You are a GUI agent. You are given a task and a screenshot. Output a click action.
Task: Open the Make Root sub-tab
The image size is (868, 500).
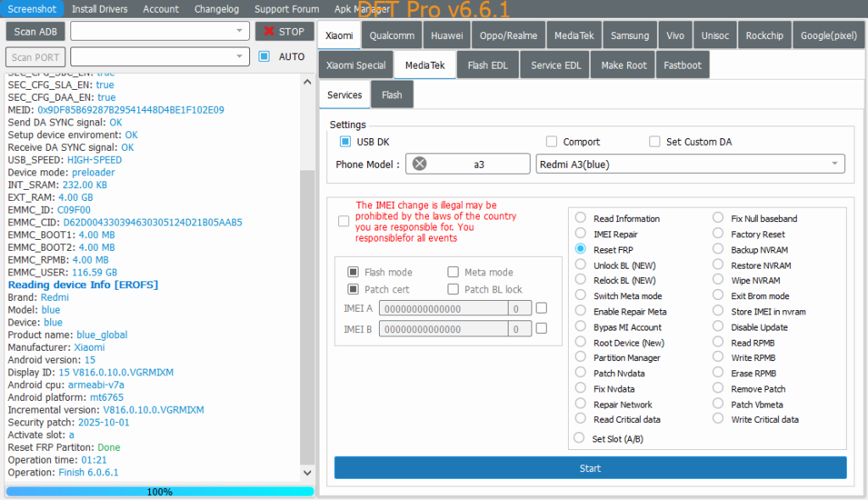624,64
